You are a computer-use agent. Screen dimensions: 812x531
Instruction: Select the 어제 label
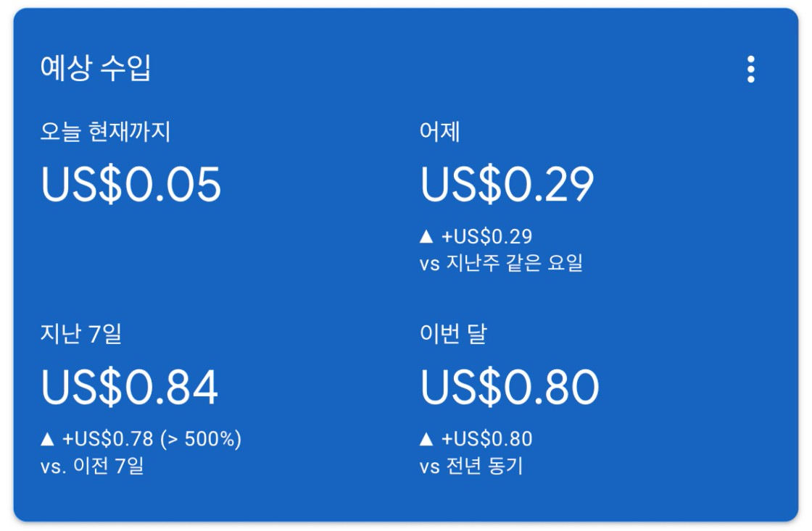[439, 132]
